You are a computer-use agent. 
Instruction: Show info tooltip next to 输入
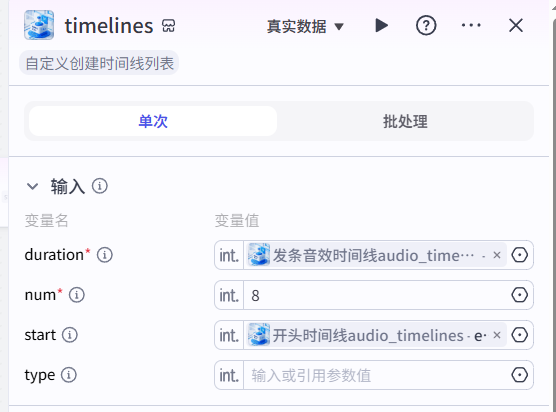coord(100,186)
